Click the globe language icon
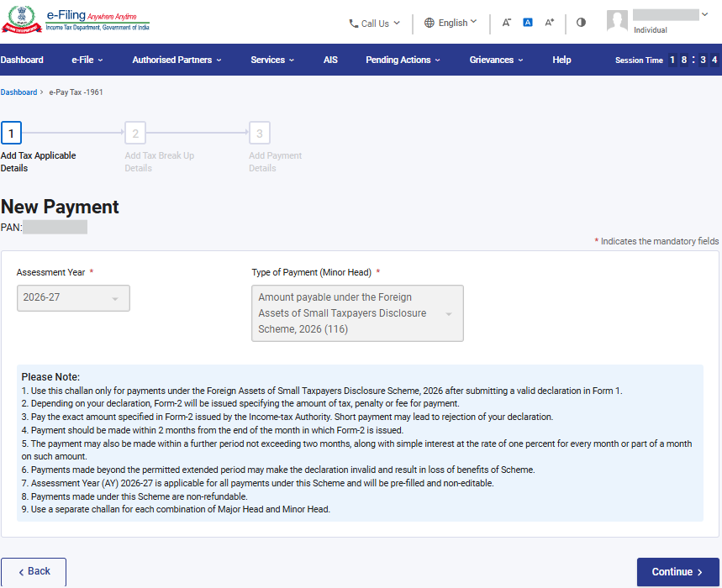The width and height of the screenshot is (722, 588). coord(430,23)
